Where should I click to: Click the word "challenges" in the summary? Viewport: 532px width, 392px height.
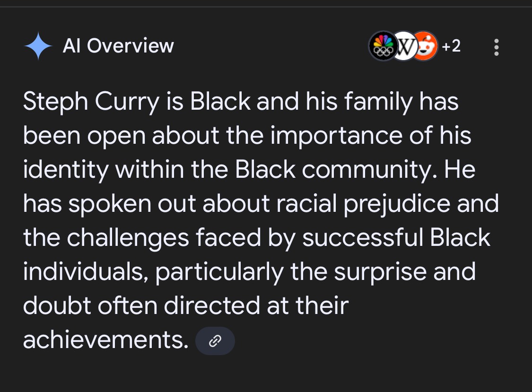point(128,238)
